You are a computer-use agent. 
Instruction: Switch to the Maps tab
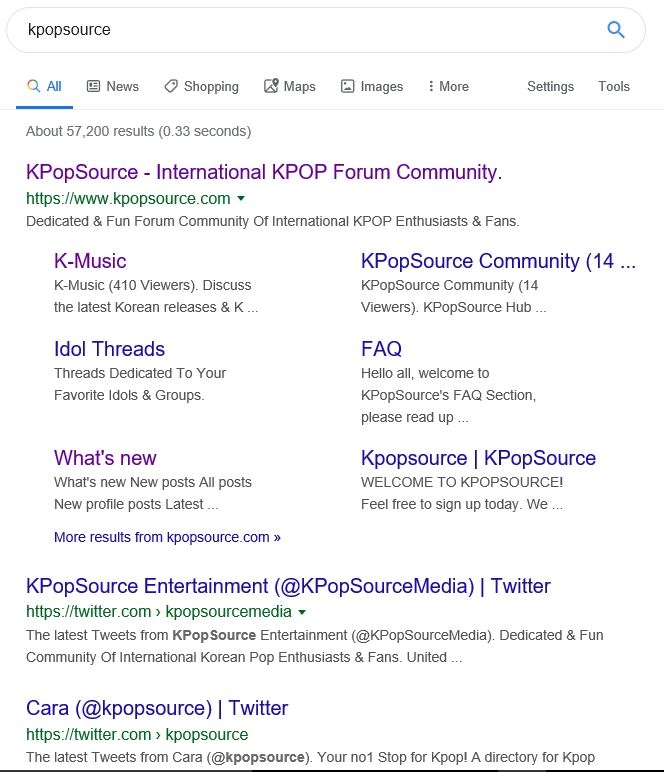(290, 86)
